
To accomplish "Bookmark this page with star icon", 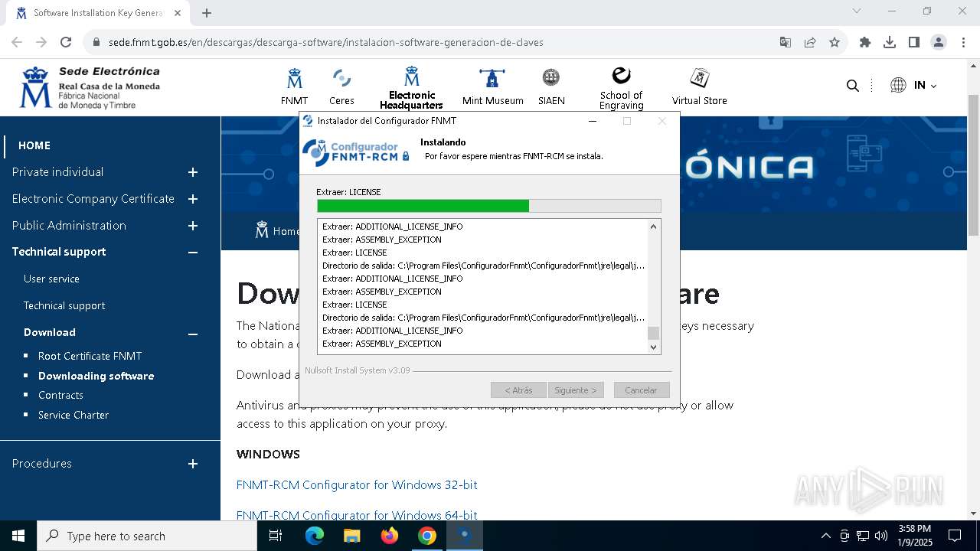I will pos(835,42).
